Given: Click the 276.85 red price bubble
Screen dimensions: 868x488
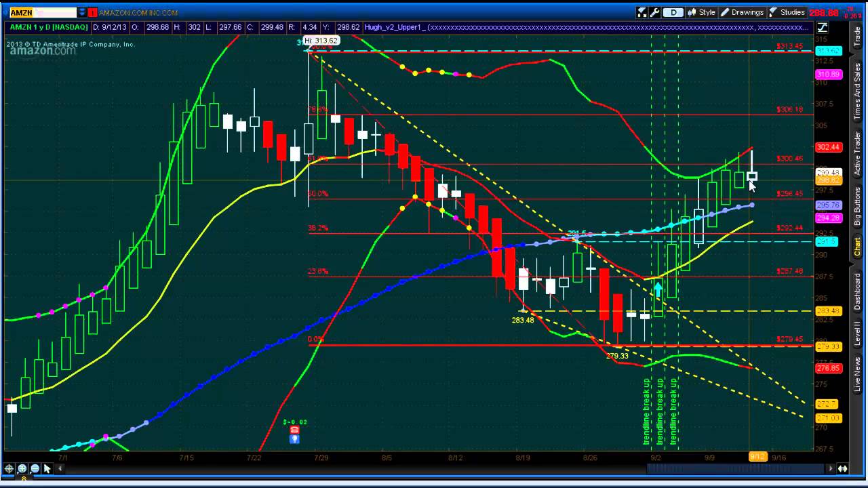Looking at the screenshot, I should 829,369.
